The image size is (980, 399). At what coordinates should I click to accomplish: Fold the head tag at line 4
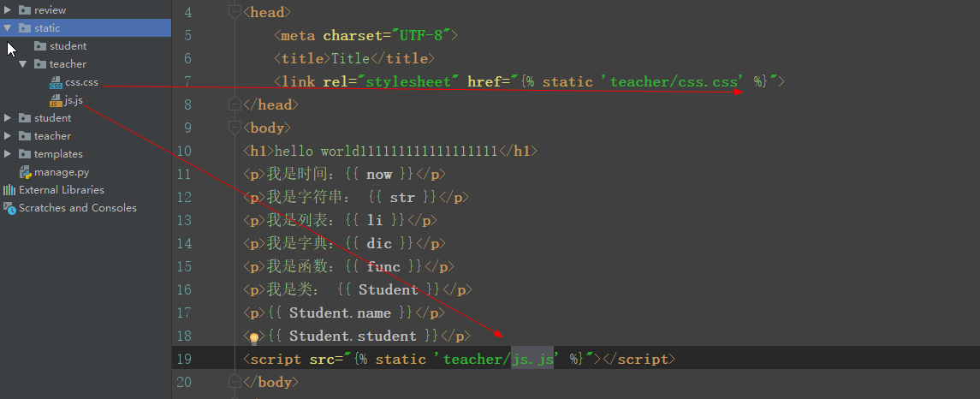click(x=235, y=12)
